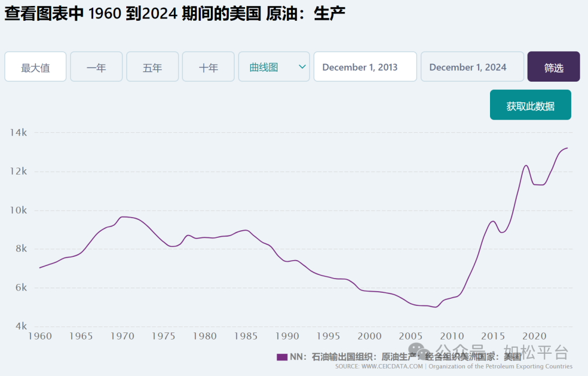Click the December 1, 2013 start date field
Screen dimensions: 588x376
[365, 67]
